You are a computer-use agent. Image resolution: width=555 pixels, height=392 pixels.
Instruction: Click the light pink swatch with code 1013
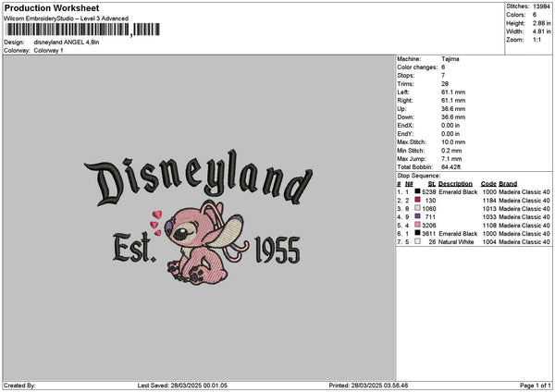pyautogui.click(x=418, y=208)
